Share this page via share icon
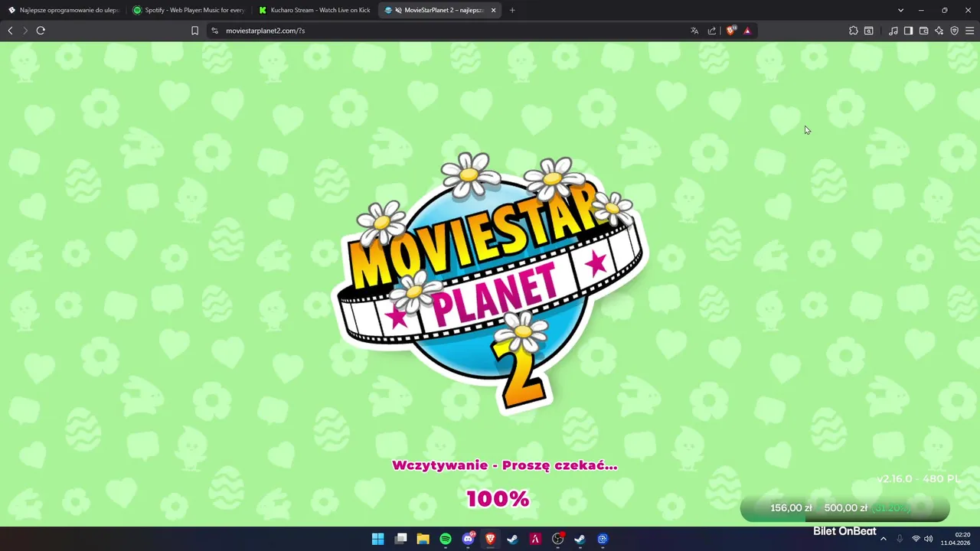 click(x=712, y=31)
